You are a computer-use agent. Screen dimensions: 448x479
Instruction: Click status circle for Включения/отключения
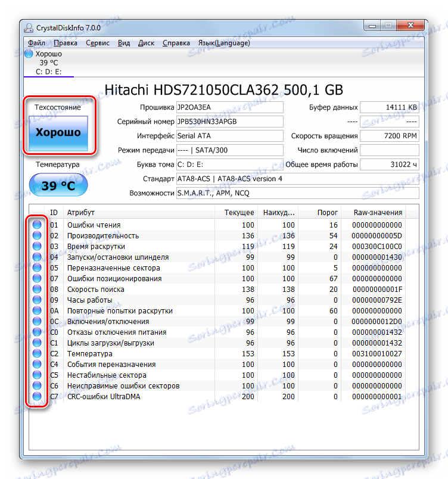pyautogui.click(x=37, y=321)
